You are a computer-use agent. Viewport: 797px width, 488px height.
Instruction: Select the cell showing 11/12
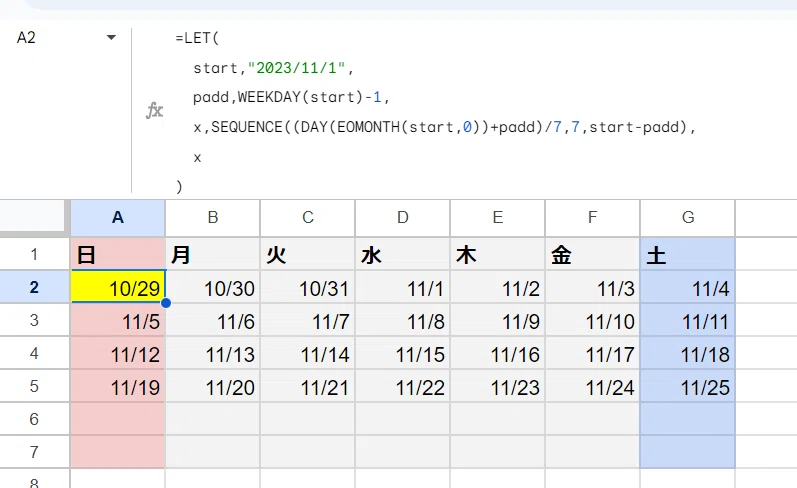pyautogui.click(x=118, y=353)
